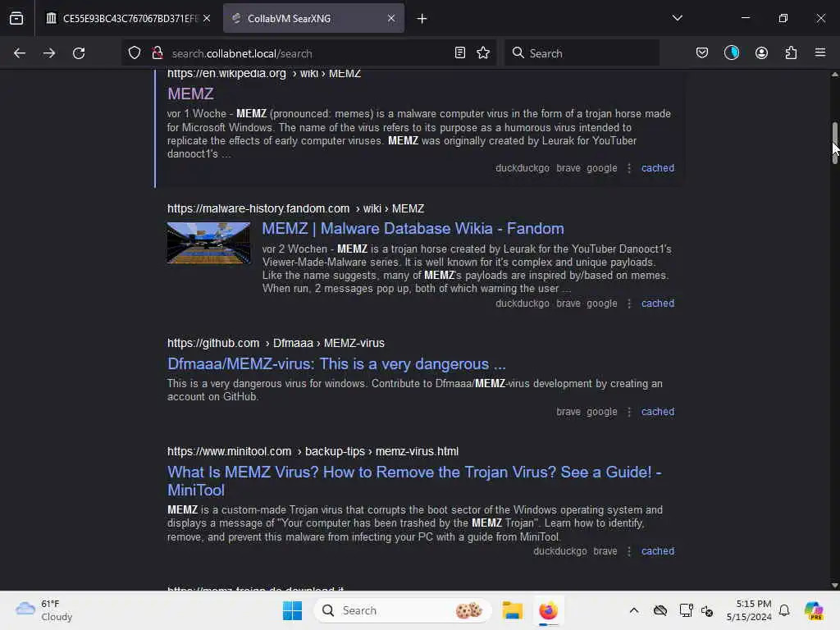
Task: Open MEMZ Malware Database Wikia Fandom link
Action: tap(413, 229)
